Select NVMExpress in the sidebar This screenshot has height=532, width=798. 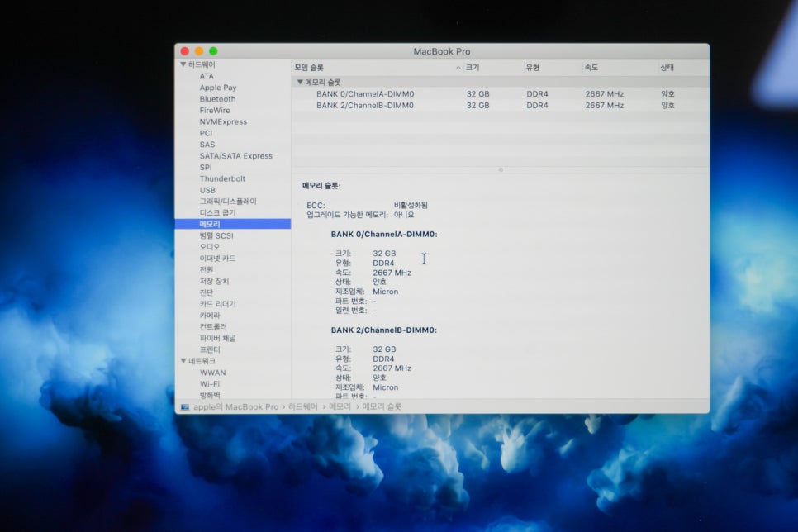point(223,121)
